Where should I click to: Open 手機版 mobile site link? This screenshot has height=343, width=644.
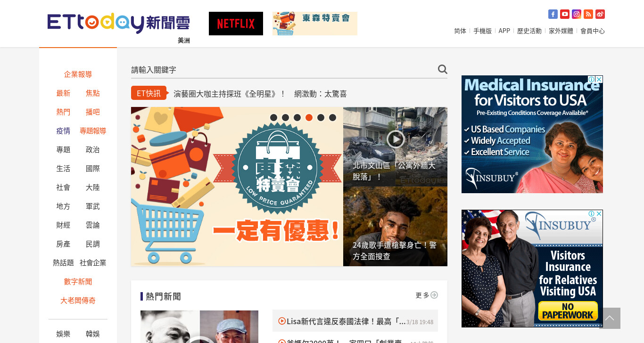click(x=482, y=31)
